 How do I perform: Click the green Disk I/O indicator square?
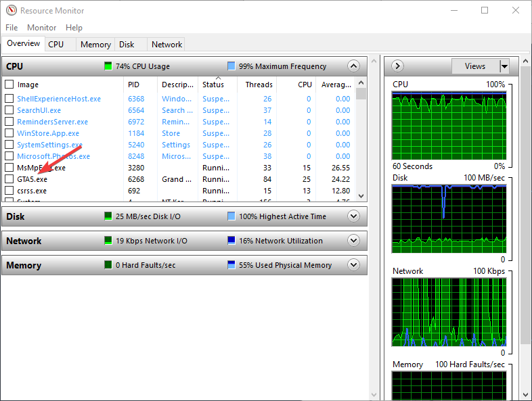(x=108, y=216)
